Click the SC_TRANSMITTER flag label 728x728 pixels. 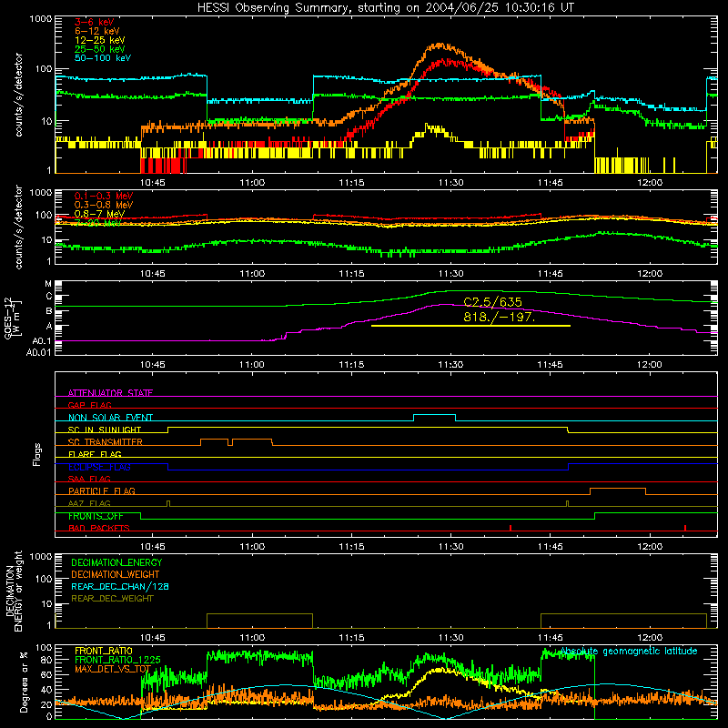[105, 442]
